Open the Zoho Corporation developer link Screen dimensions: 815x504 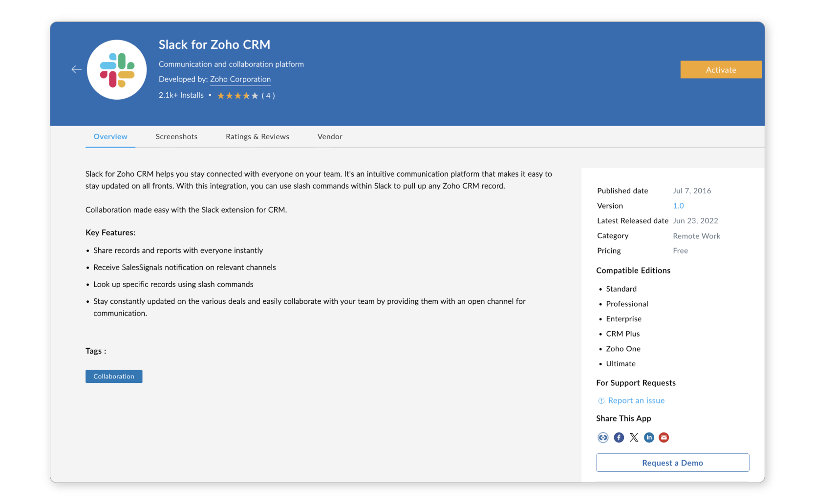(x=240, y=79)
